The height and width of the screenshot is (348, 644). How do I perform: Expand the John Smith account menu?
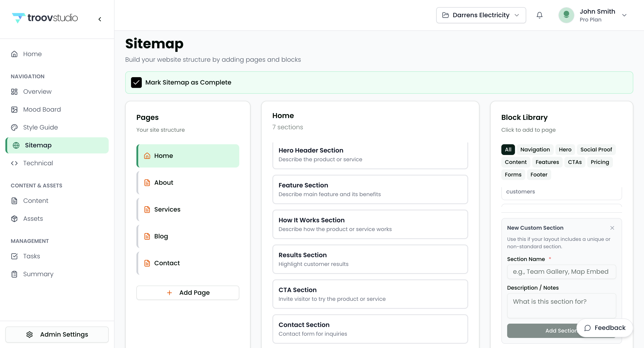(624, 15)
